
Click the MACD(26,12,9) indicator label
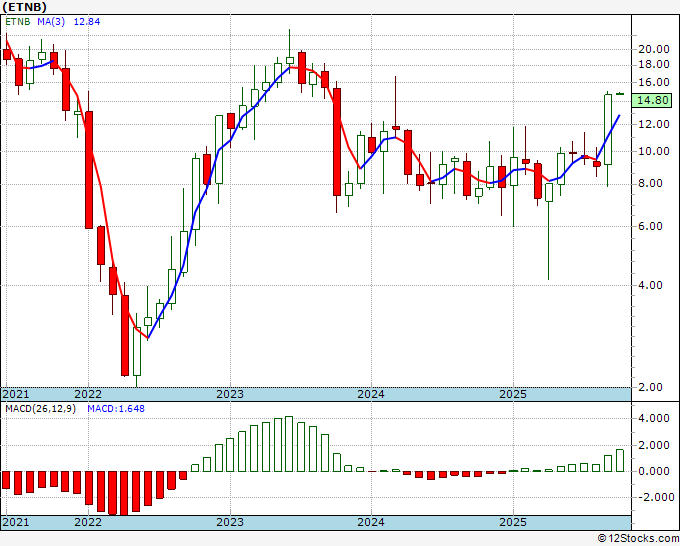click(x=40, y=409)
